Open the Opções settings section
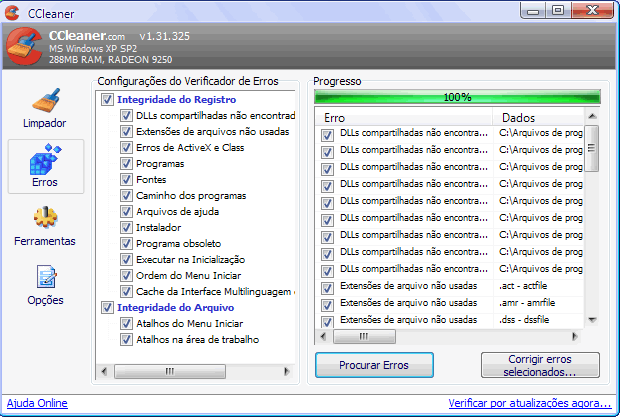The width and height of the screenshot is (622, 417). click(46, 285)
